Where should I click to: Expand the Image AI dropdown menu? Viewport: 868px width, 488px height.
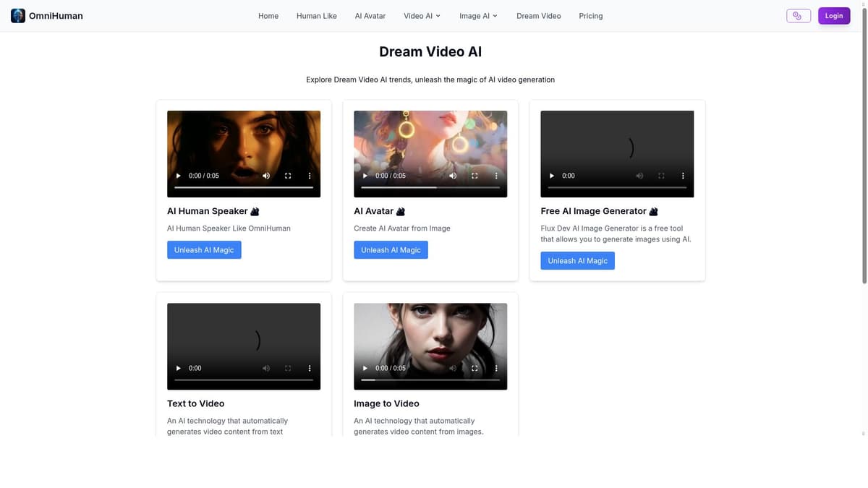[478, 16]
